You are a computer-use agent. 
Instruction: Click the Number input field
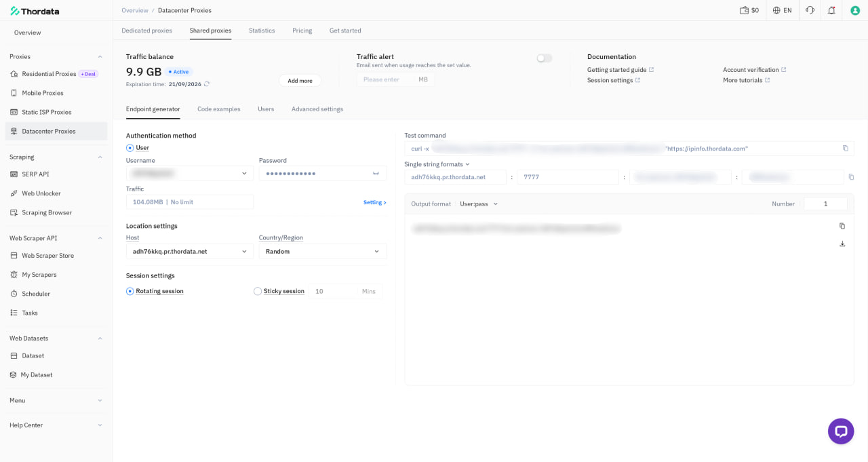coord(825,204)
